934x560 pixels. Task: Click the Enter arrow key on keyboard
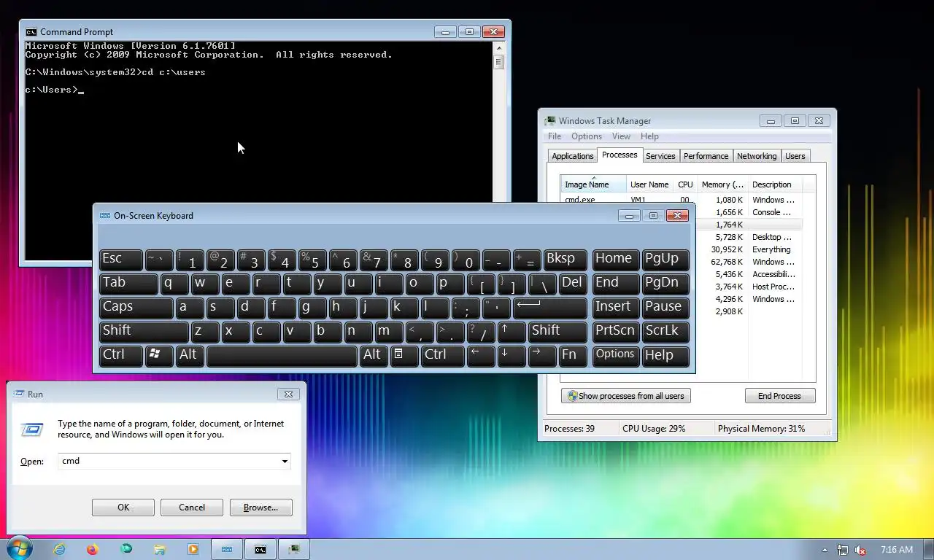(x=550, y=307)
